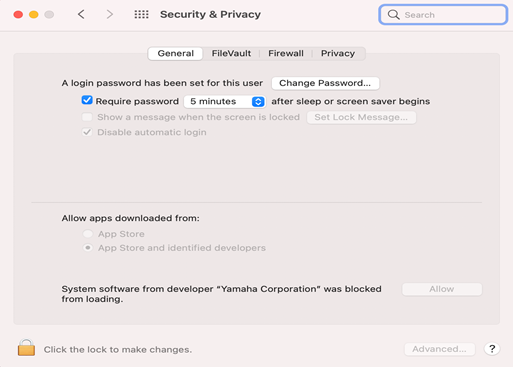This screenshot has width=513, height=367.
Task: Uncheck the Require password checkbox
Action: (x=87, y=100)
